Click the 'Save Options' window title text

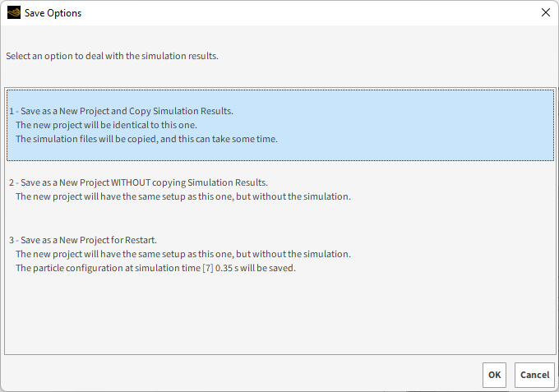(x=53, y=13)
